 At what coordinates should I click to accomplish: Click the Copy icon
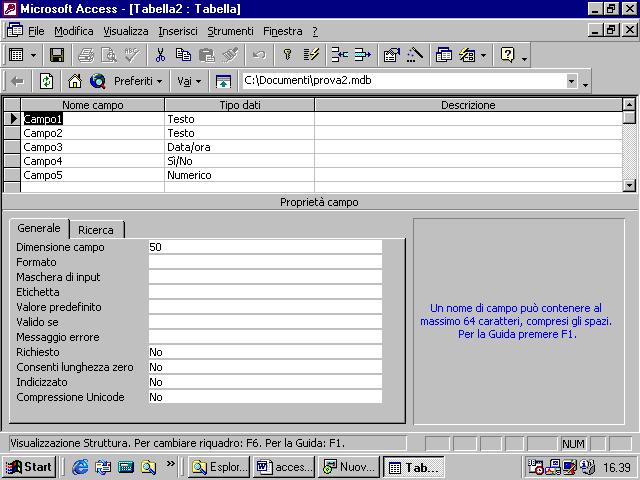coord(183,55)
